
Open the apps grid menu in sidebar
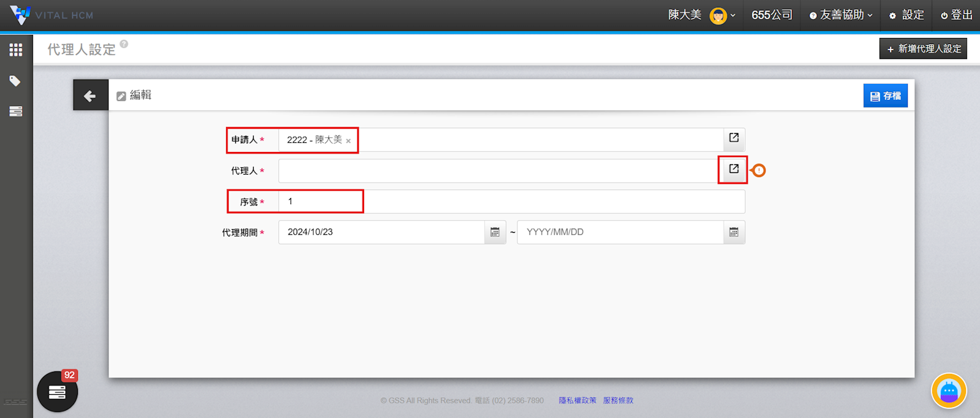[16, 50]
